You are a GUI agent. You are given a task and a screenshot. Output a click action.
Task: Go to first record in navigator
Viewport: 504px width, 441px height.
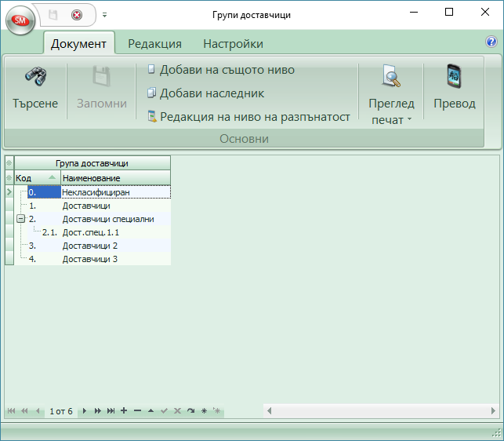pos(11,411)
